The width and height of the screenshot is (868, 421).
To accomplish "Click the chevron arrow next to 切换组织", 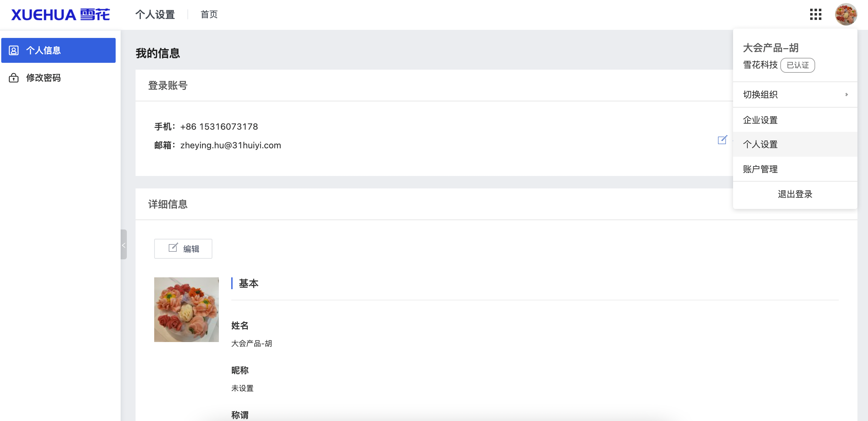I will [x=847, y=95].
